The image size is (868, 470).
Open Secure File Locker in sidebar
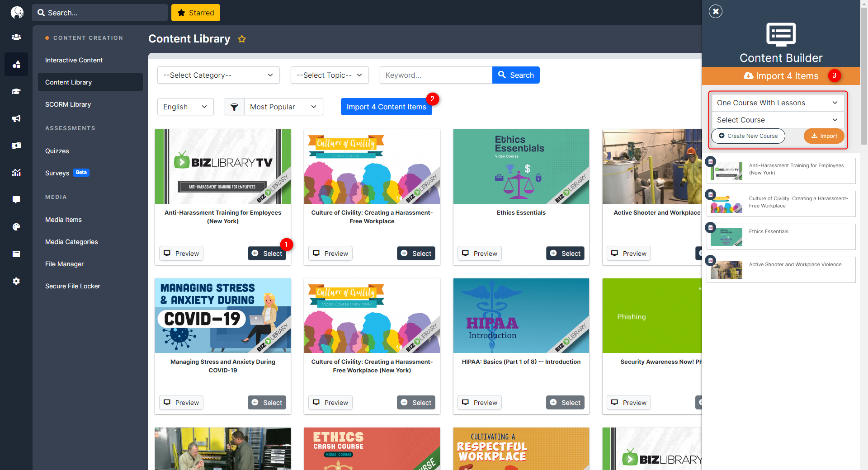tap(72, 286)
